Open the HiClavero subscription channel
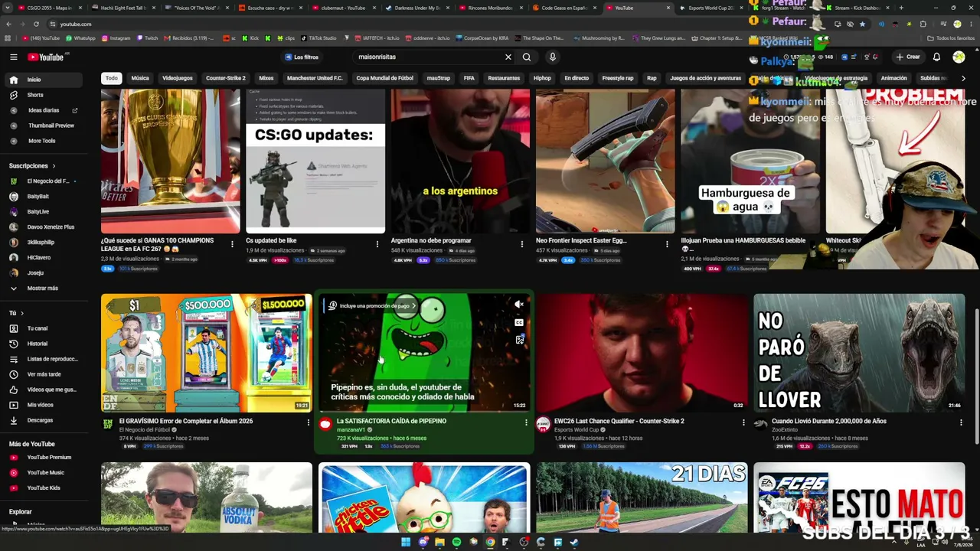Screen dimensions: 980x551 coord(44,257)
